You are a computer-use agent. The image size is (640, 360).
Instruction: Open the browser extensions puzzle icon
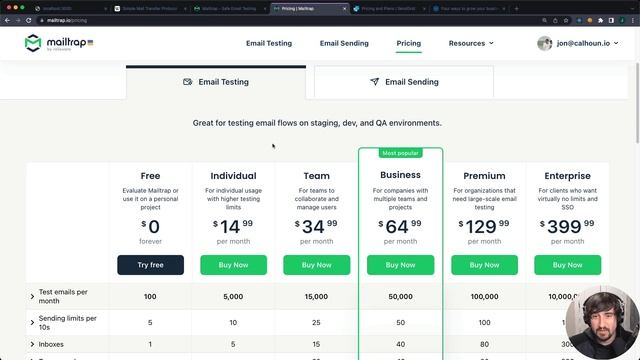tap(600, 20)
